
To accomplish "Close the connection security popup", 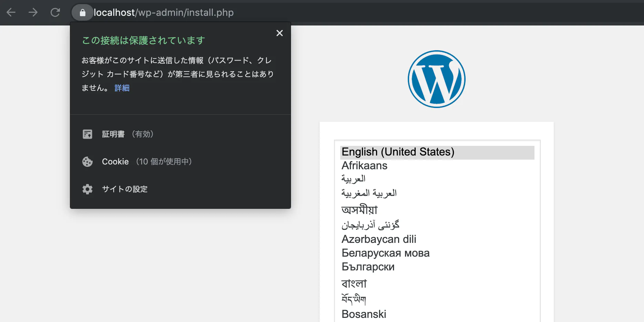I will click(x=279, y=33).
